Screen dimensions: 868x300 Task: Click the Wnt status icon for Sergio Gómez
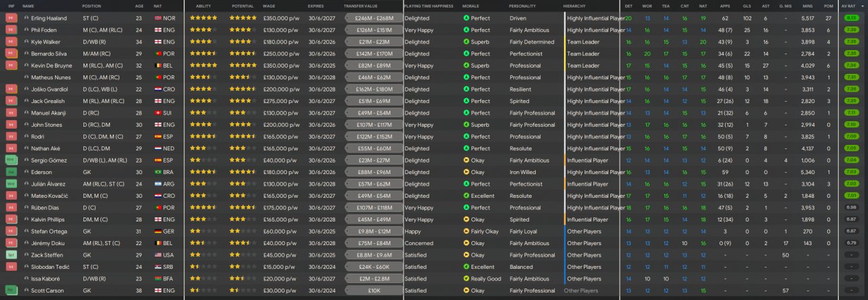coord(11,160)
